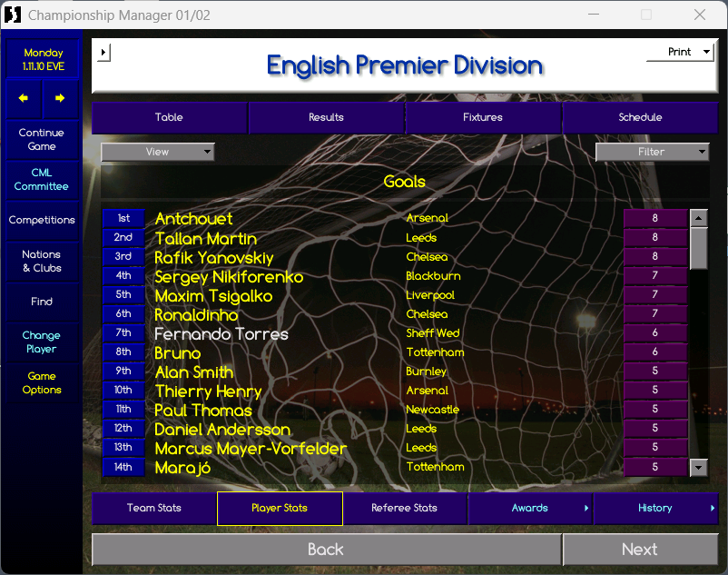The height and width of the screenshot is (575, 728).
Task: Open the Team Stats tab
Action: [154, 508]
